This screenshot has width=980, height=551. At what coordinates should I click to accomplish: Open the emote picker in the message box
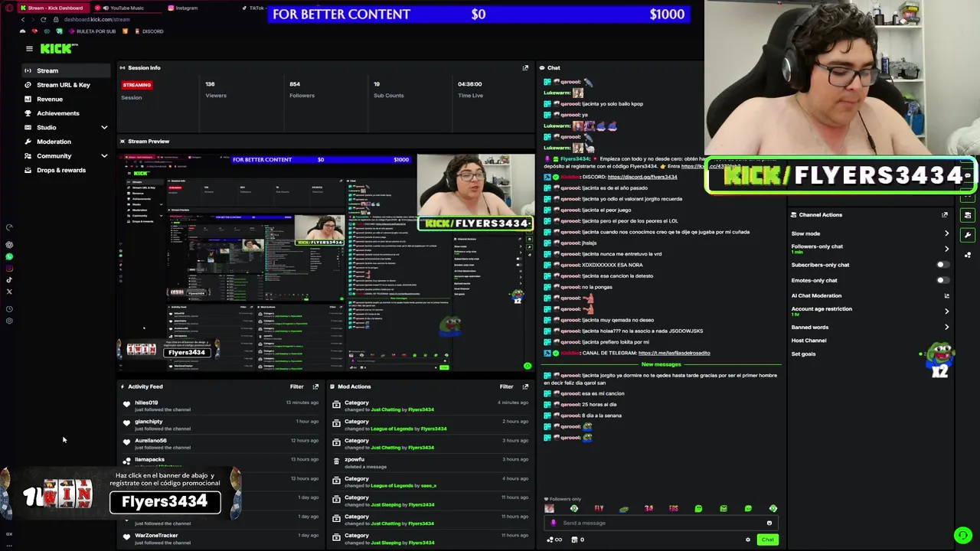point(769,523)
